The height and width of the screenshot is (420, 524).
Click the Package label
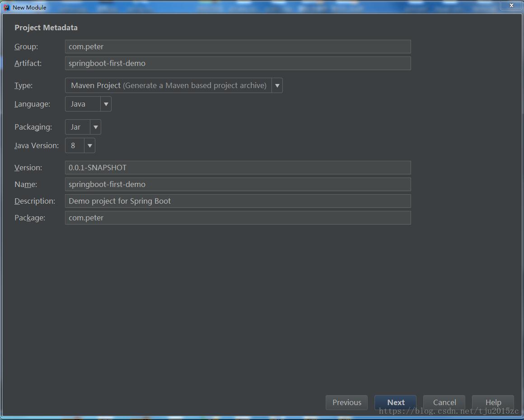(x=30, y=218)
